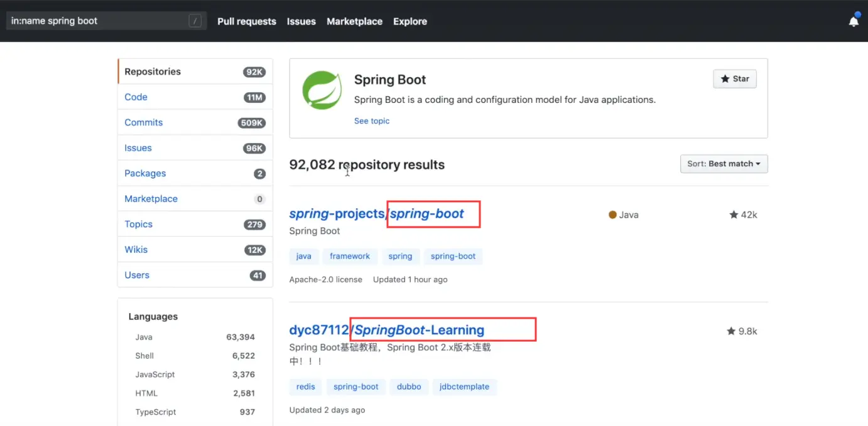Click the star count 42k for spring-boot
The image size is (868, 426).
pos(743,215)
